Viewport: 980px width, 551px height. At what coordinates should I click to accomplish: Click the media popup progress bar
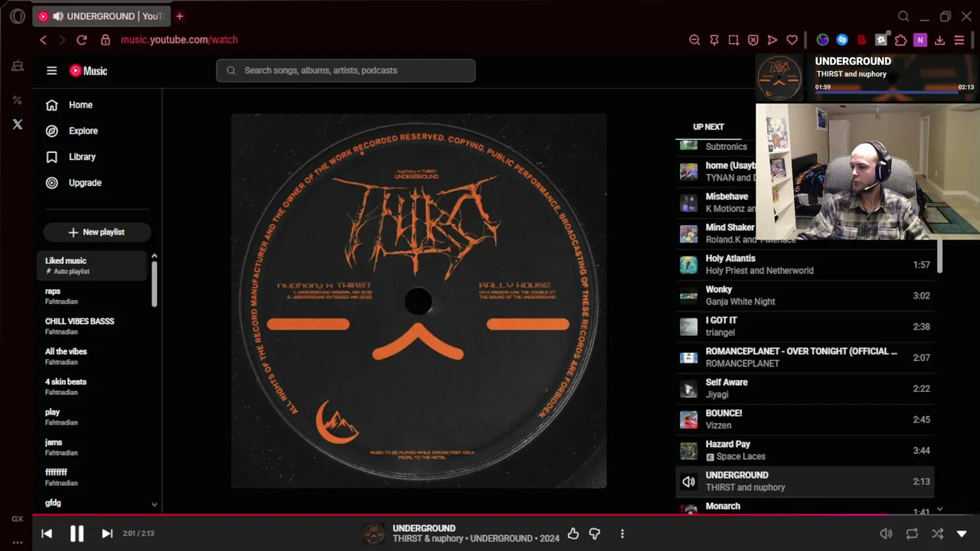tap(894, 93)
